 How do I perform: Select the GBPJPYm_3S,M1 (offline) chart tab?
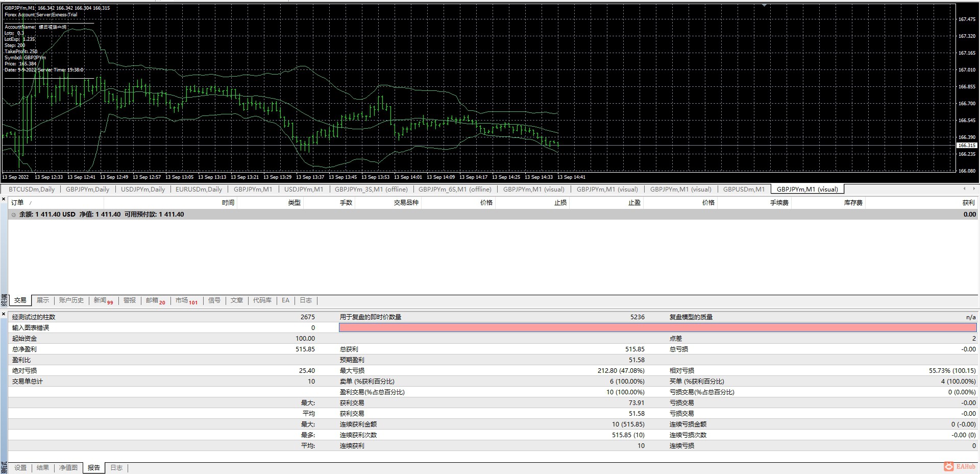point(371,189)
